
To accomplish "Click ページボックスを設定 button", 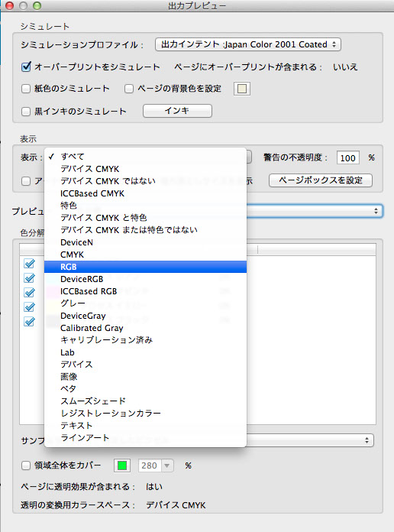I will tap(321, 180).
